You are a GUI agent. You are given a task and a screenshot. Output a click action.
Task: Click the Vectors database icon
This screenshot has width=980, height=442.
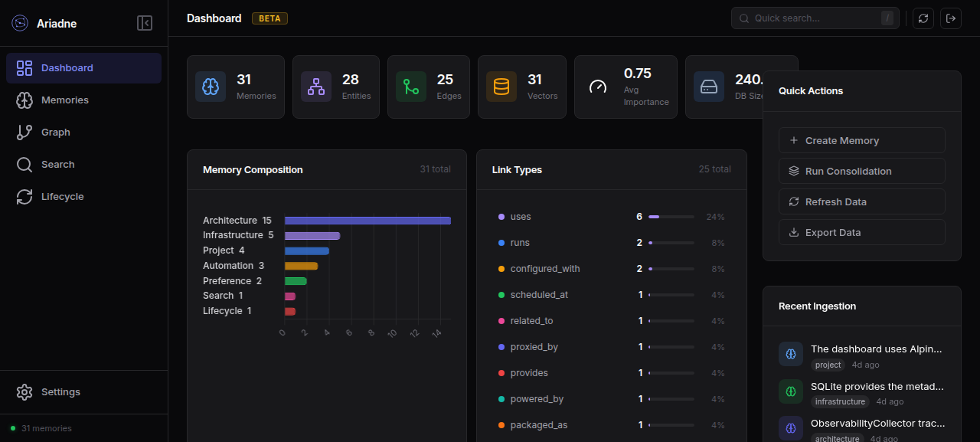[x=501, y=87]
